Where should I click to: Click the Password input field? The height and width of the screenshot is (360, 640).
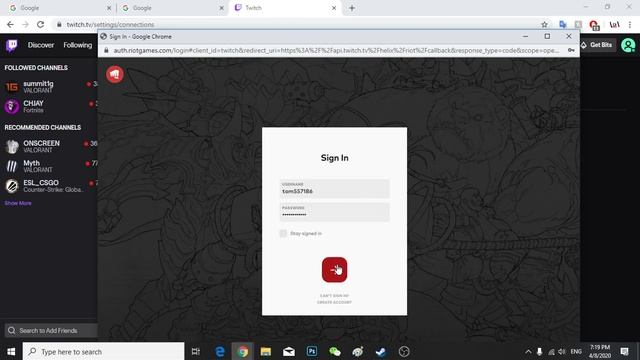pyautogui.click(x=334, y=212)
